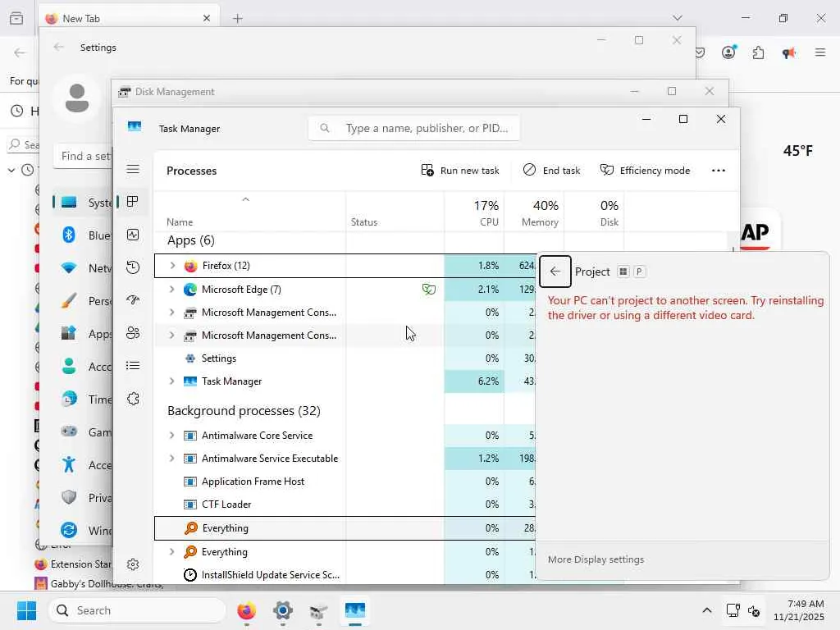Screen dimensions: 840x630
Task: Click Network item in Settings window
Action: [83, 268]
